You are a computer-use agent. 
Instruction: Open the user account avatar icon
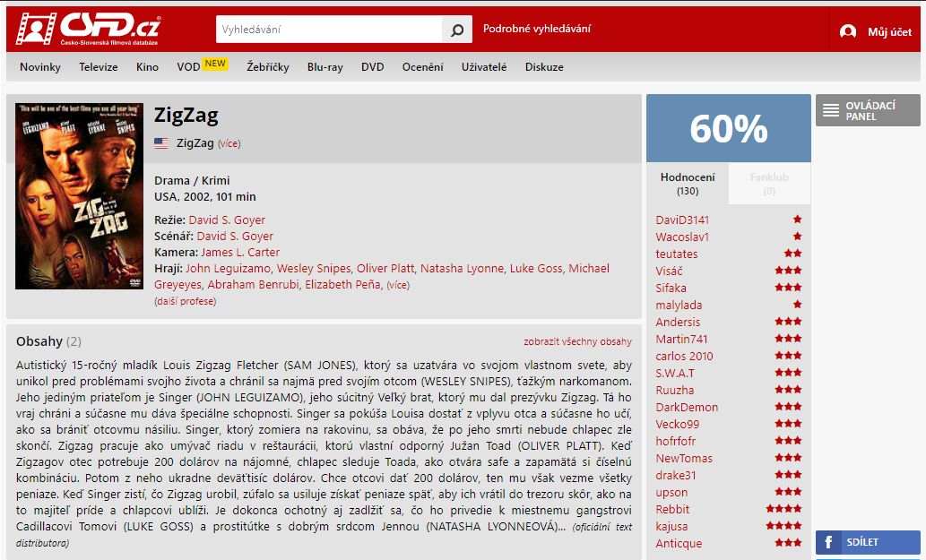coord(848,31)
